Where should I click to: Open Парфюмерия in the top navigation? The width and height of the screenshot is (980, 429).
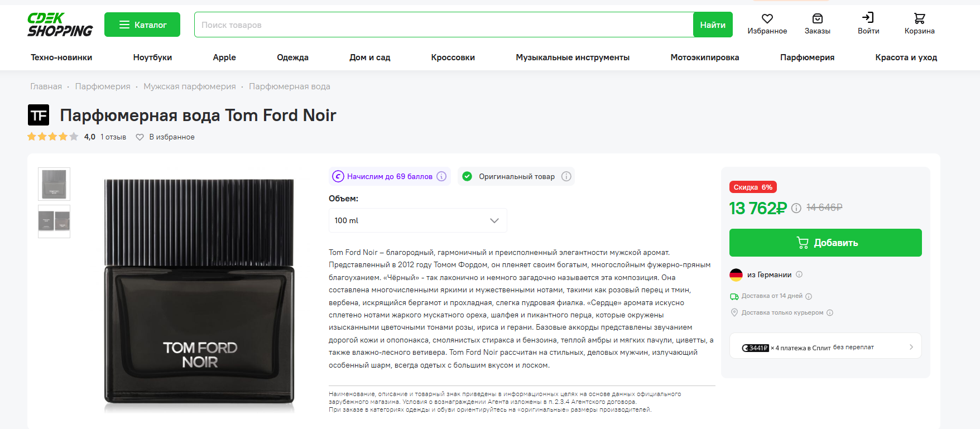pos(807,57)
